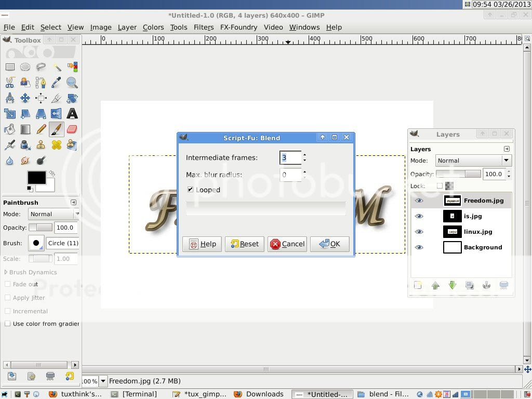Viewport: 532px width, 399px height.
Task: Select the Ellipse Select tool
Action: pos(25,67)
